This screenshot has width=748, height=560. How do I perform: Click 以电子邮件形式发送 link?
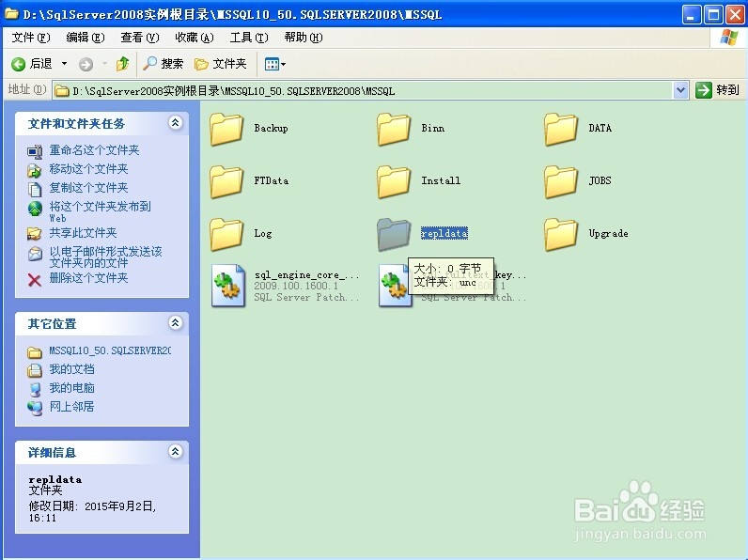click(105, 257)
